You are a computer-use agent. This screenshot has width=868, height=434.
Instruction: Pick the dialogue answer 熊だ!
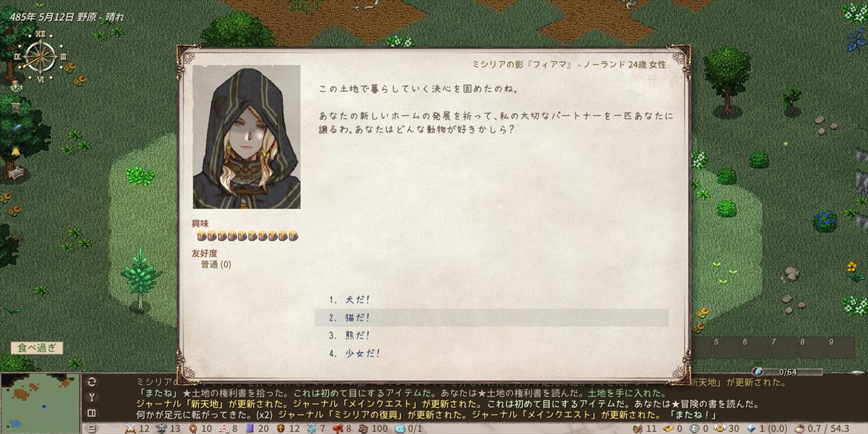point(352,336)
